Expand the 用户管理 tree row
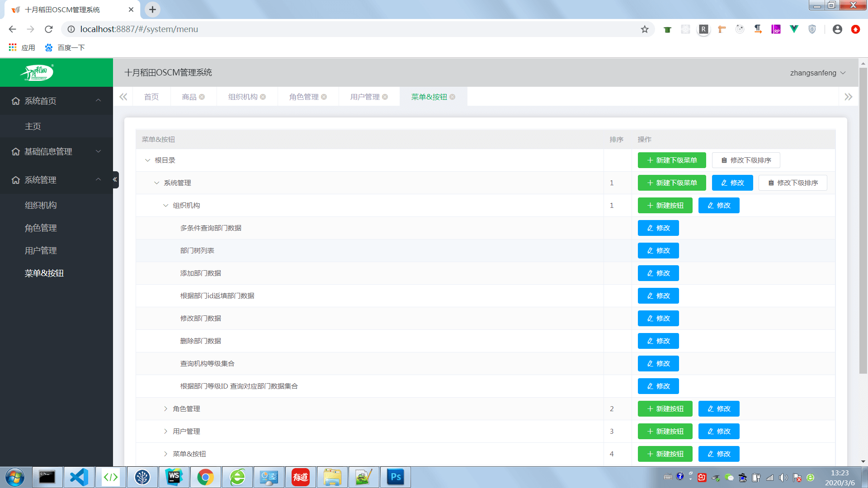The width and height of the screenshot is (868, 488). [165, 432]
